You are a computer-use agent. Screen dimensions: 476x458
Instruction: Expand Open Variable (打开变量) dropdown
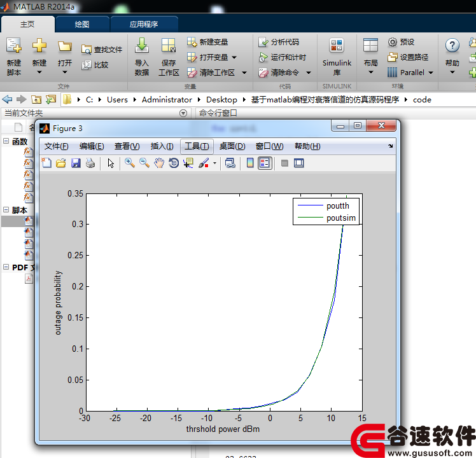point(234,57)
